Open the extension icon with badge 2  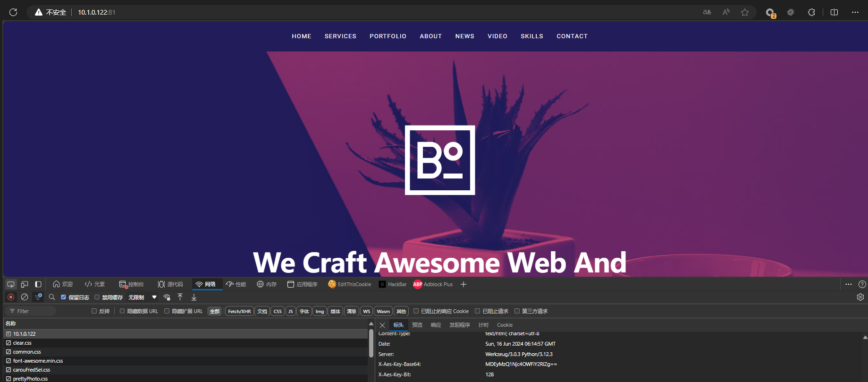(x=770, y=13)
